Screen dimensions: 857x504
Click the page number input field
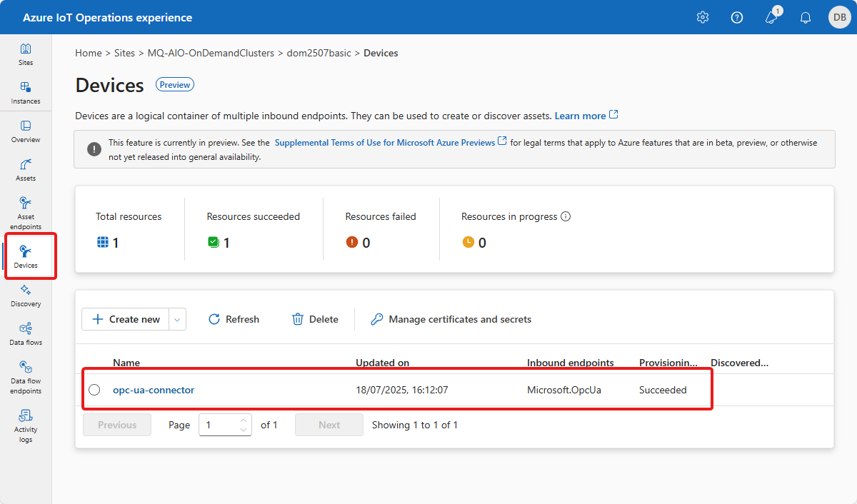pyautogui.click(x=219, y=425)
